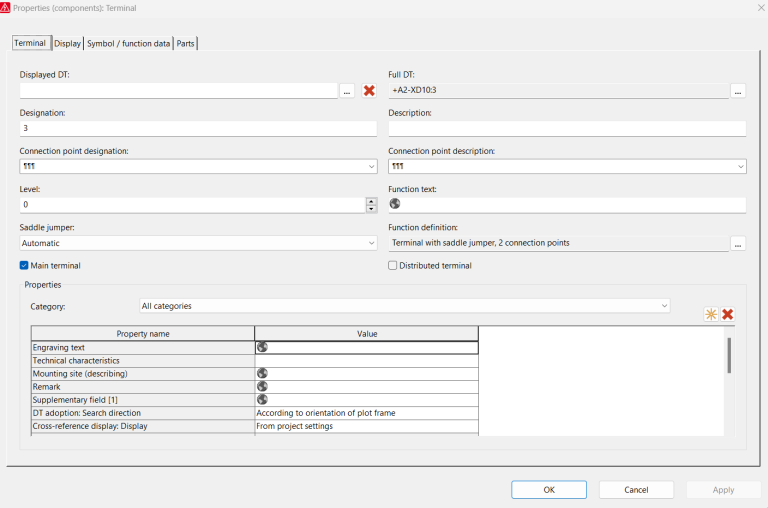The width and height of the screenshot is (768, 508).
Task: Click the Cancel button
Action: [x=636, y=489]
